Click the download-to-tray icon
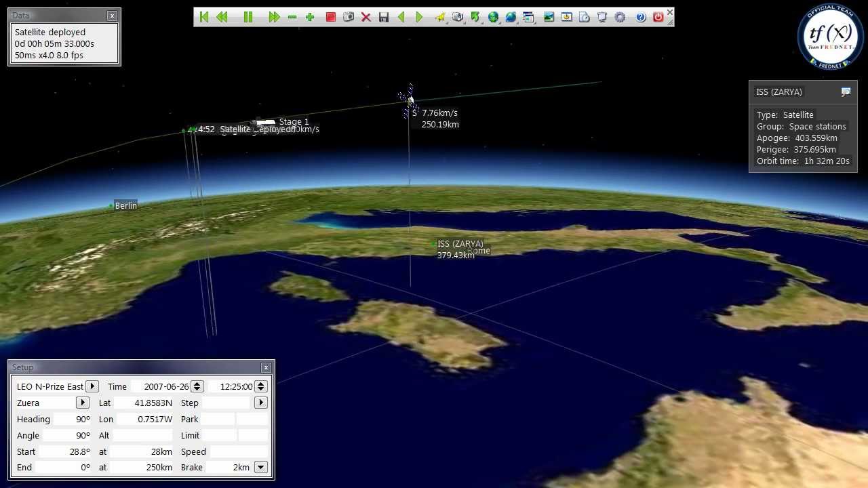The width and height of the screenshot is (868, 488). [567, 17]
